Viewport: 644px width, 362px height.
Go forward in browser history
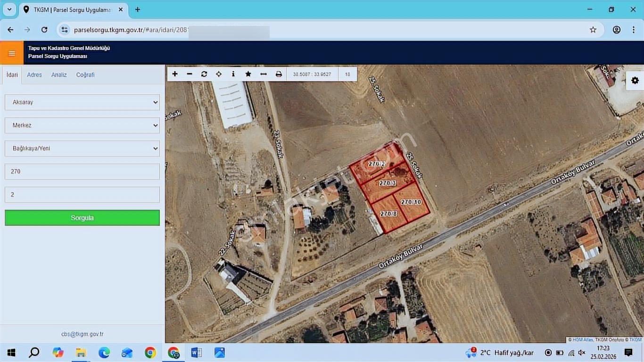[x=27, y=30]
